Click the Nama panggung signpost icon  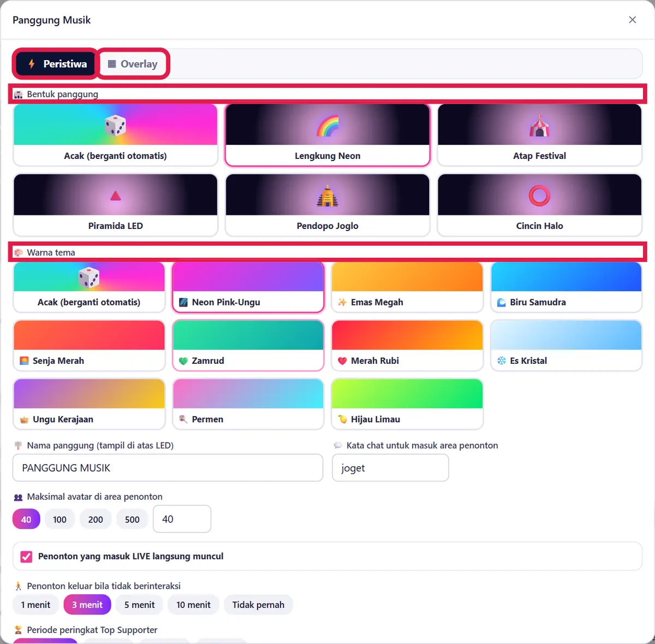[x=18, y=446]
